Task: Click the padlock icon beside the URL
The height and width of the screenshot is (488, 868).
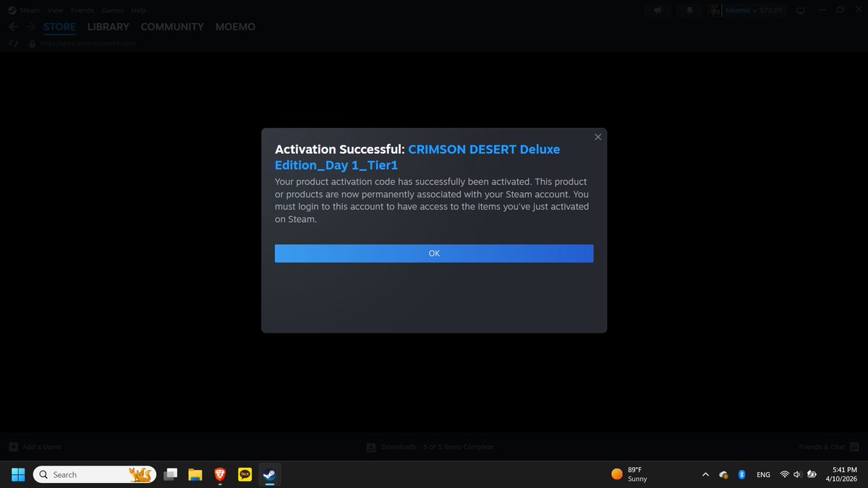Action: [32, 43]
